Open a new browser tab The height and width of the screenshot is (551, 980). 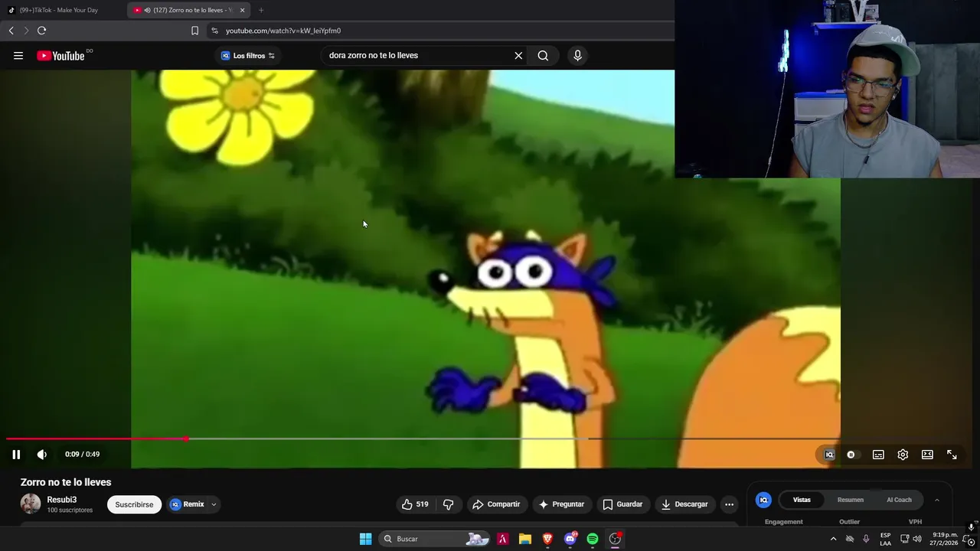261,10
